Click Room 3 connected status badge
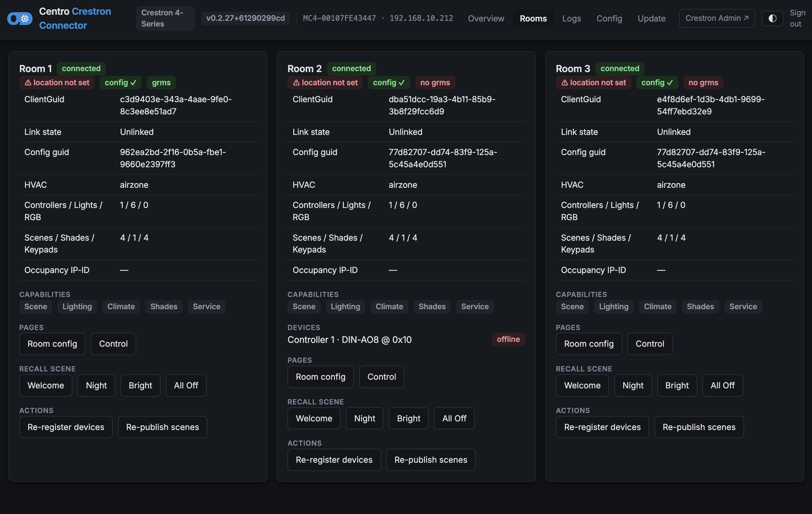This screenshot has width=812, height=514. (x=620, y=69)
